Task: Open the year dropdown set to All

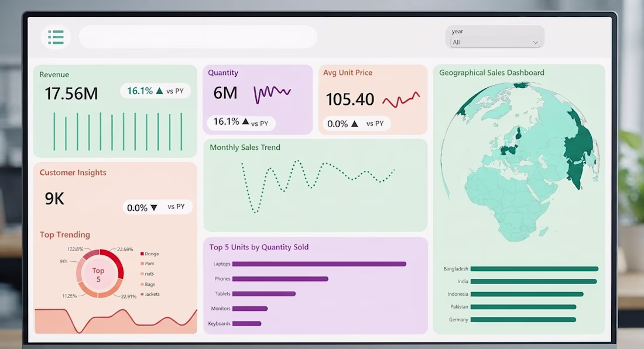Action: (495, 42)
